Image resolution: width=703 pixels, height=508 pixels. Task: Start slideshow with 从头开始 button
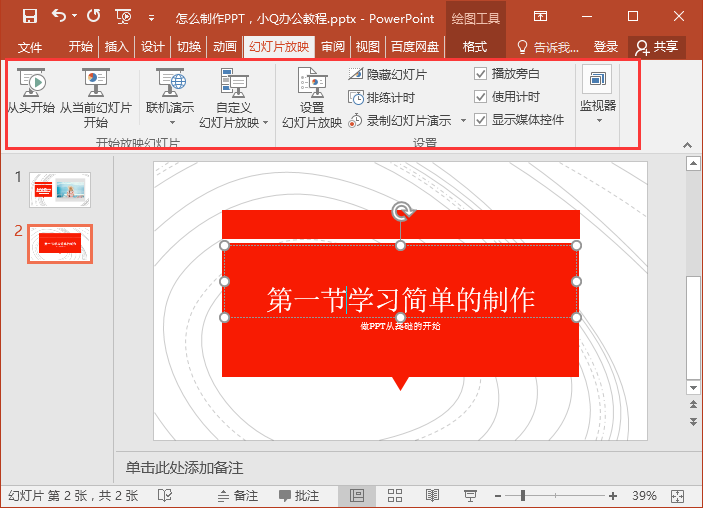[31, 91]
